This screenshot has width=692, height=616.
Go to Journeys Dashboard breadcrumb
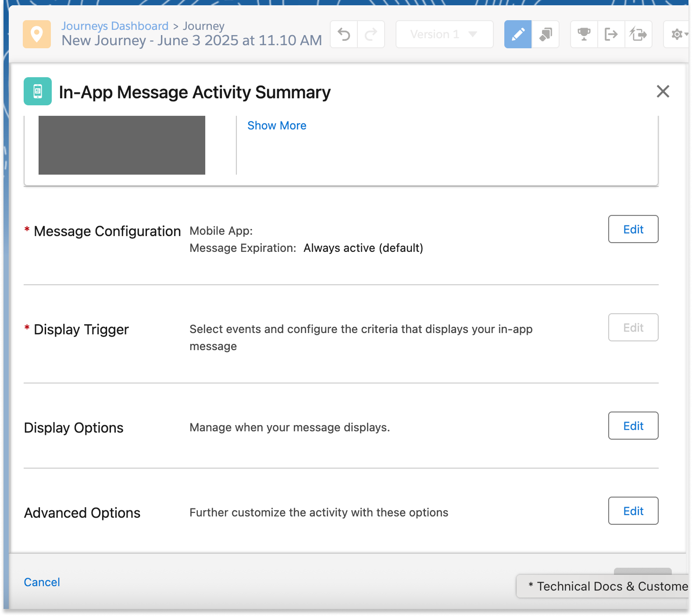pos(115,26)
